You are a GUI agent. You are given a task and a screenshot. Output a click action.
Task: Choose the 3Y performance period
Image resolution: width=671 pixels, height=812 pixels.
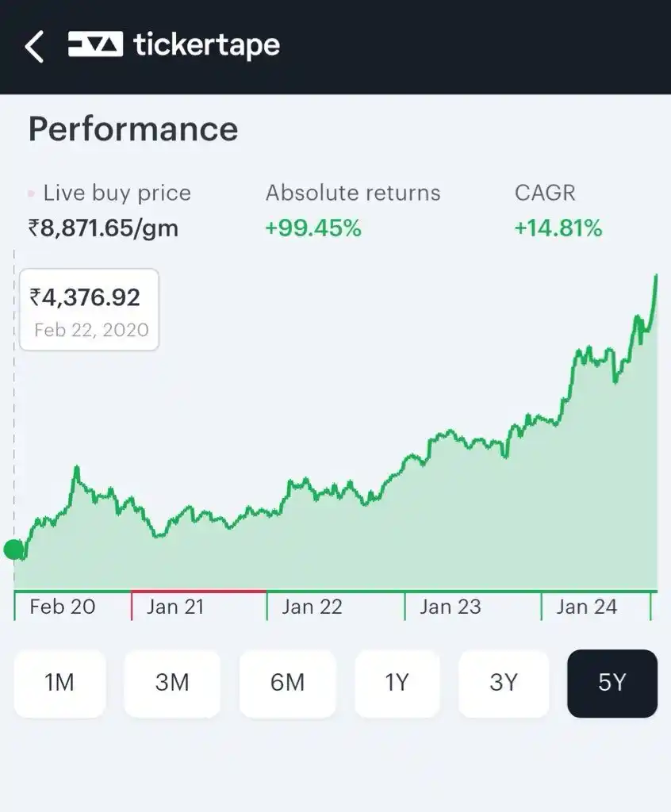[x=504, y=683]
